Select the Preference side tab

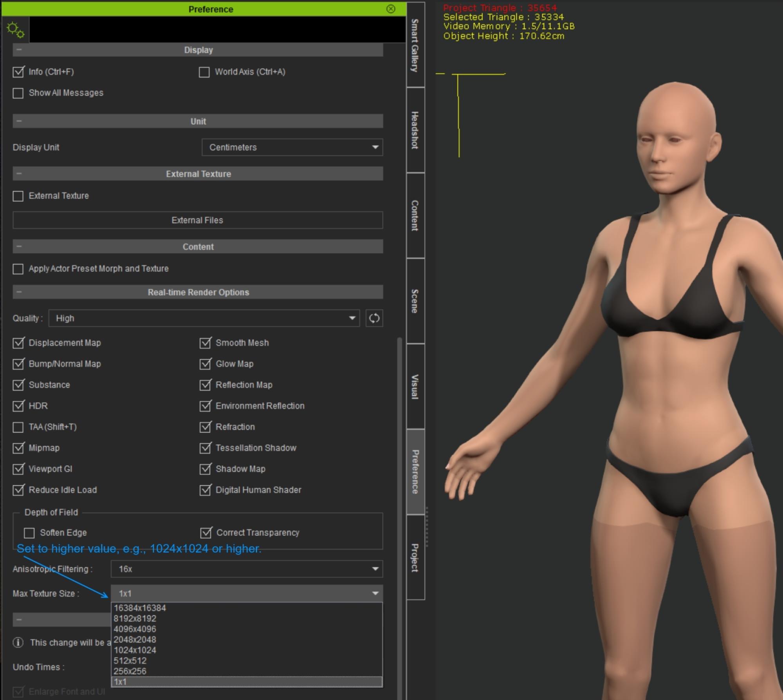click(x=415, y=472)
